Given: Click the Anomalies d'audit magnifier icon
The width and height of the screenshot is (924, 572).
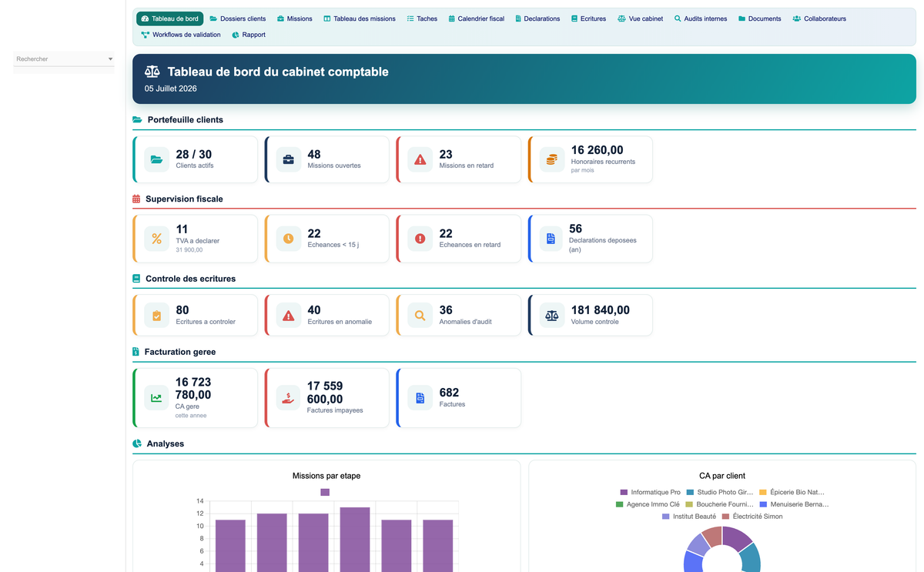Looking at the screenshot, I should [420, 316].
